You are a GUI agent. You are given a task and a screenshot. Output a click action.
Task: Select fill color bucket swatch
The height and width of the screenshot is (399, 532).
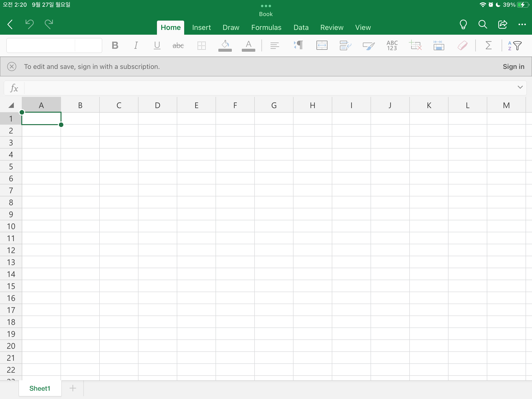(225, 45)
